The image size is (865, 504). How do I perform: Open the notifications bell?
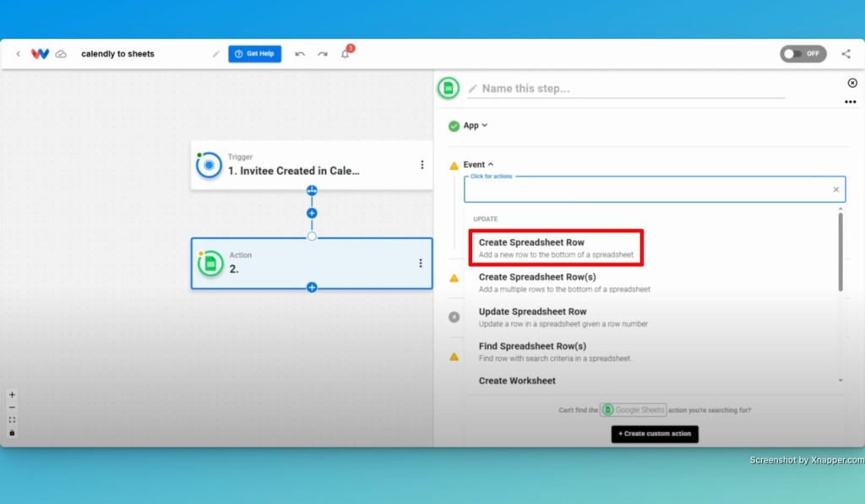pyautogui.click(x=345, y=53)
